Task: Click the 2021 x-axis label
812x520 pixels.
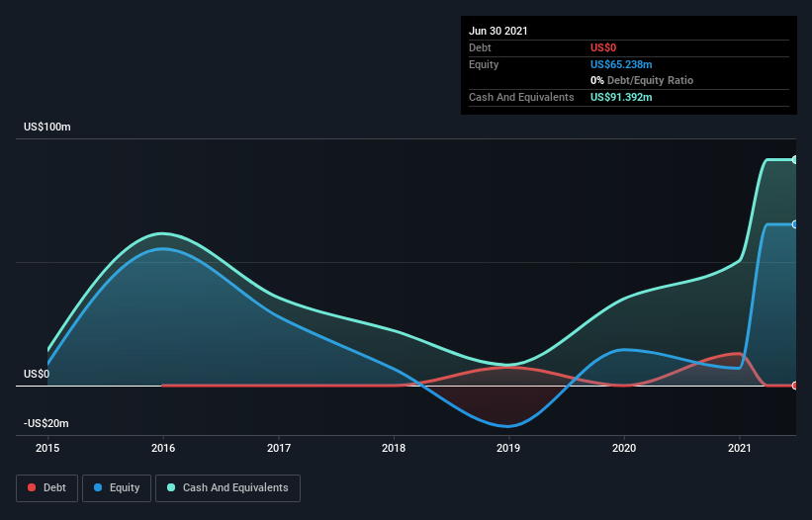Action: click(740, 448)
